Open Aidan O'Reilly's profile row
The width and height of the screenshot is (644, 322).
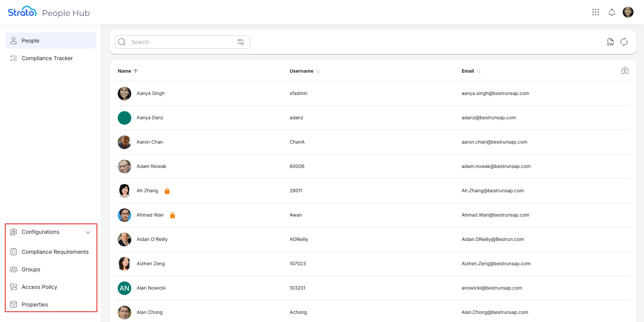[x=152, y=239]
